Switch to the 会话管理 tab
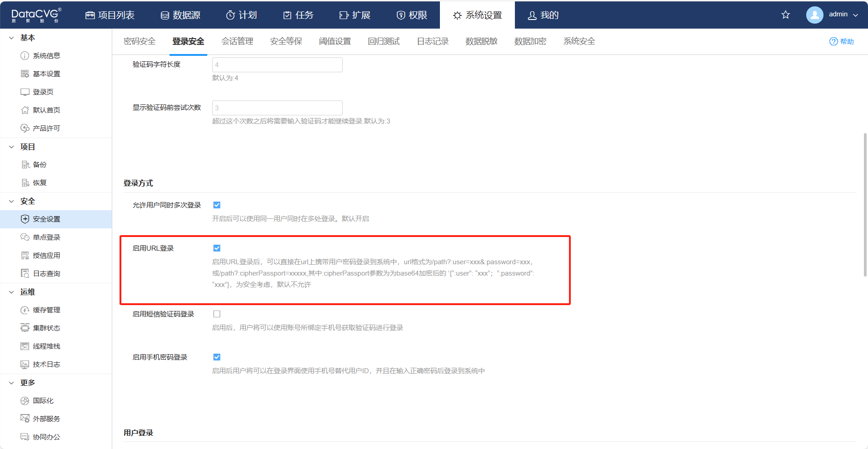Image resolution: width=868 pixels, height=449 pixels. coord(237,41)
